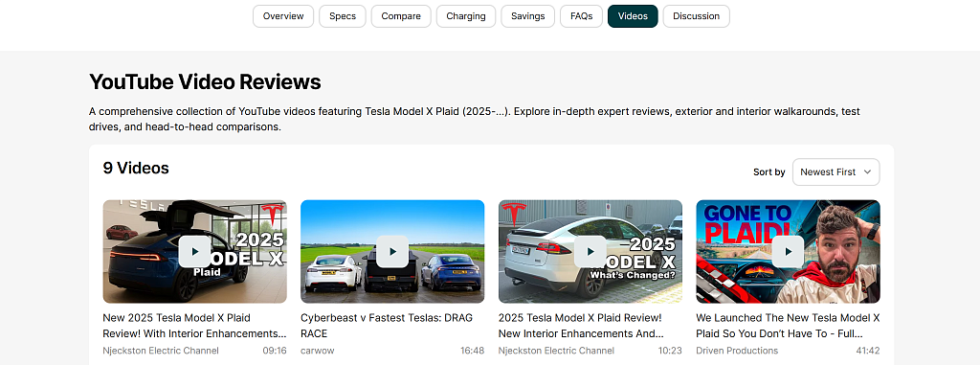980x365 pixels.
Task: Play the Gone to Plaid video
Action: point(789,251)
